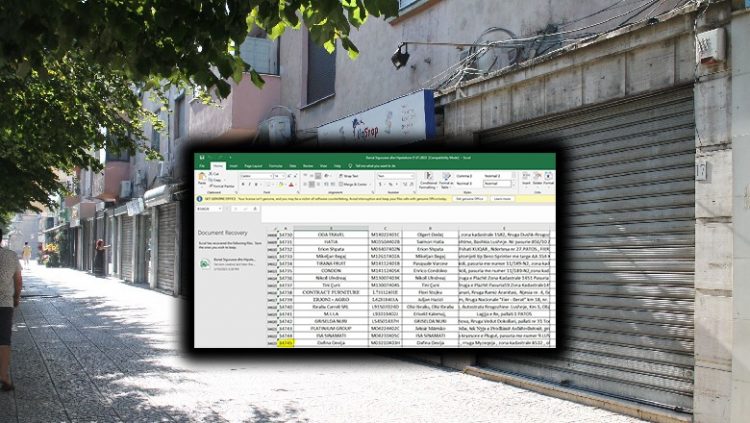Select the cell containing CONTRACT FURNITURE
The image size is (750, 423).
pyautogui.click(x=331, y=292)
